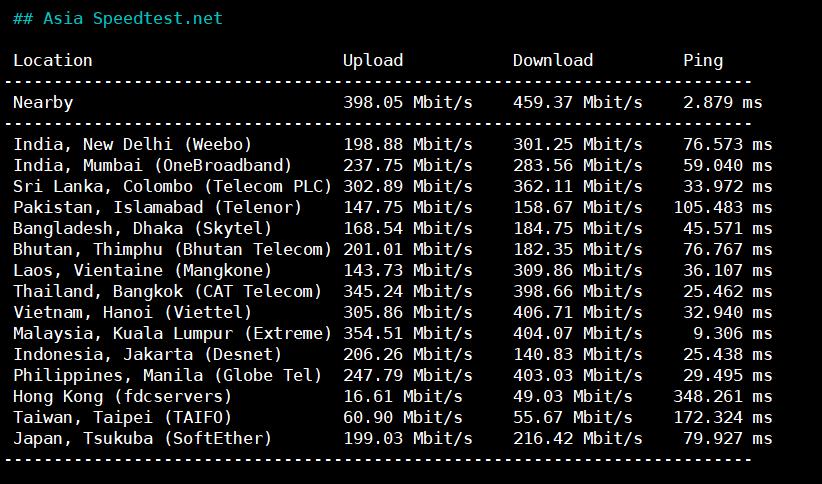Click the Download column header
The height and width of the screenshot is (484, 822).
(553, 60)
